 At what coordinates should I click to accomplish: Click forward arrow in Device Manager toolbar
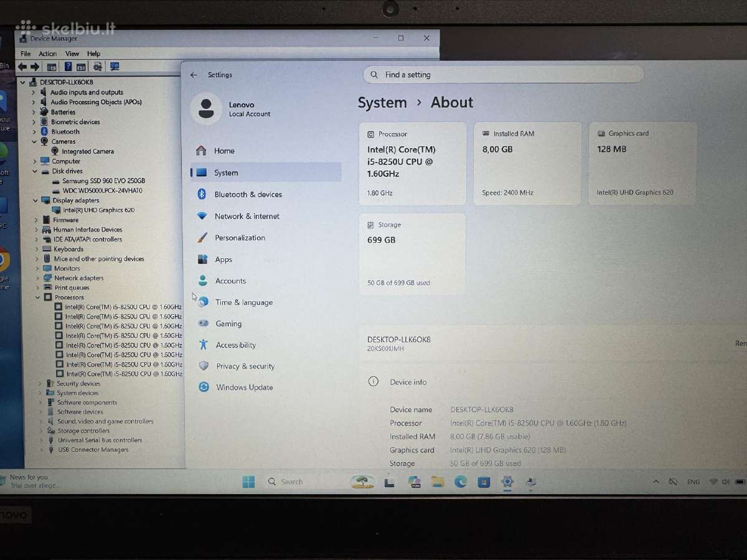click(x=34, y=67)
